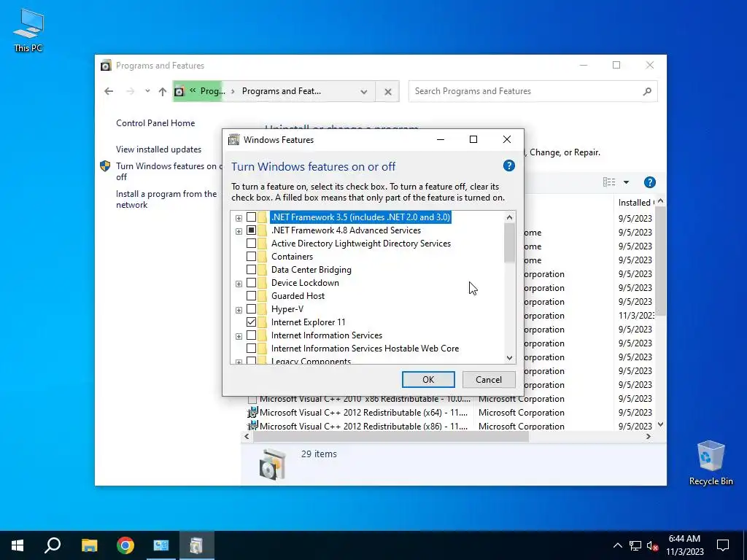Viewport: 747px width, 560px height.
Task: Expand .NET Framework 4.8 Advanced Services node
Action: click(239, 231)
